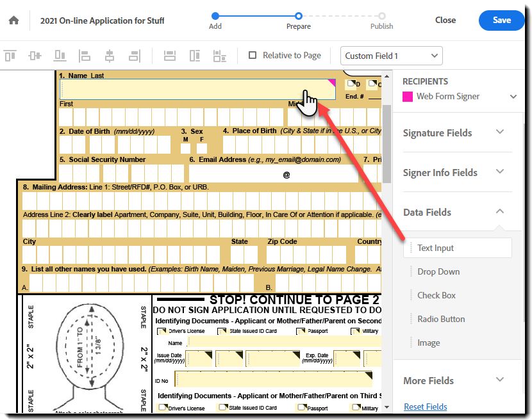Screen dimensions: 532x420
Task: Open the Custom Field 1 dropdown
Action: pos(391,56)
